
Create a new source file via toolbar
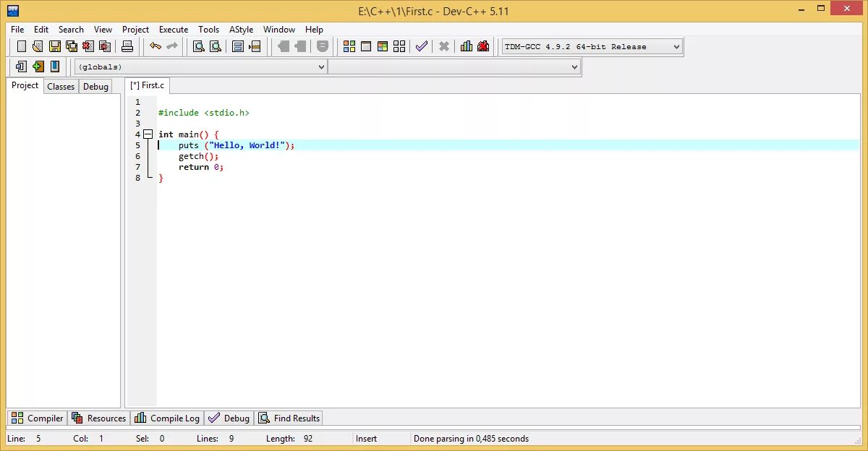click(22, 46)
